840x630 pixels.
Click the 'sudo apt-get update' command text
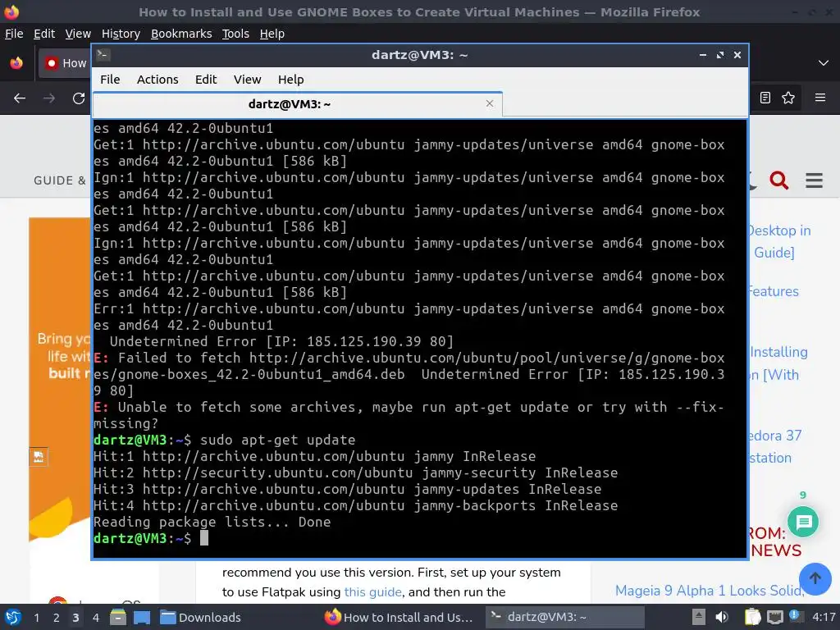tap(277, 440)
